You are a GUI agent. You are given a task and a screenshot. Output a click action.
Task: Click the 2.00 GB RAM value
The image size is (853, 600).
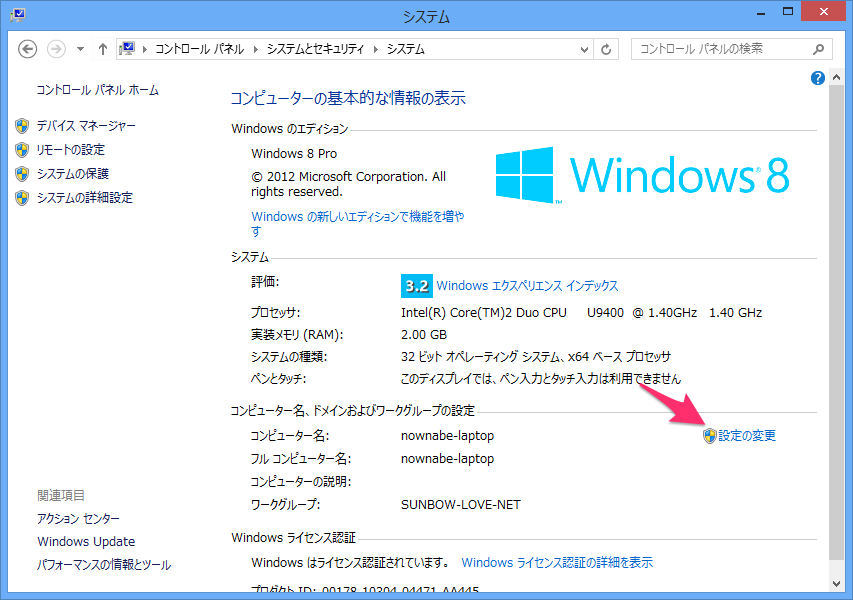pos(424,335)
